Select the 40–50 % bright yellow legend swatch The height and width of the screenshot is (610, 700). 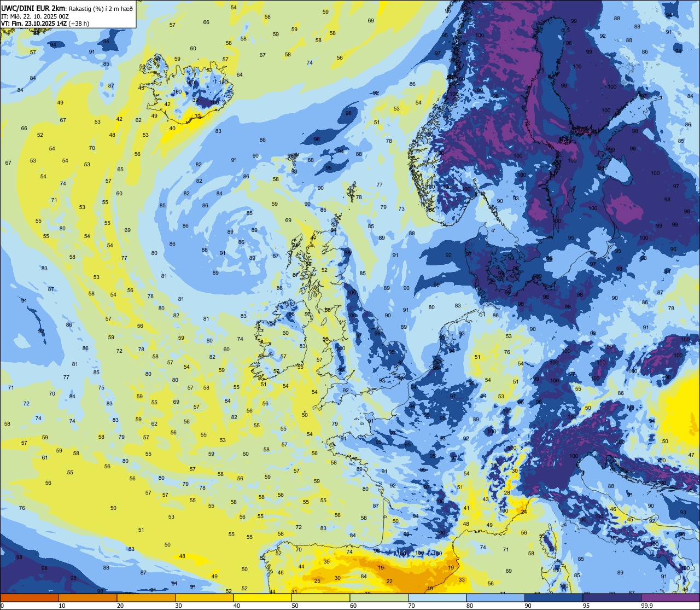coord(262,598)
